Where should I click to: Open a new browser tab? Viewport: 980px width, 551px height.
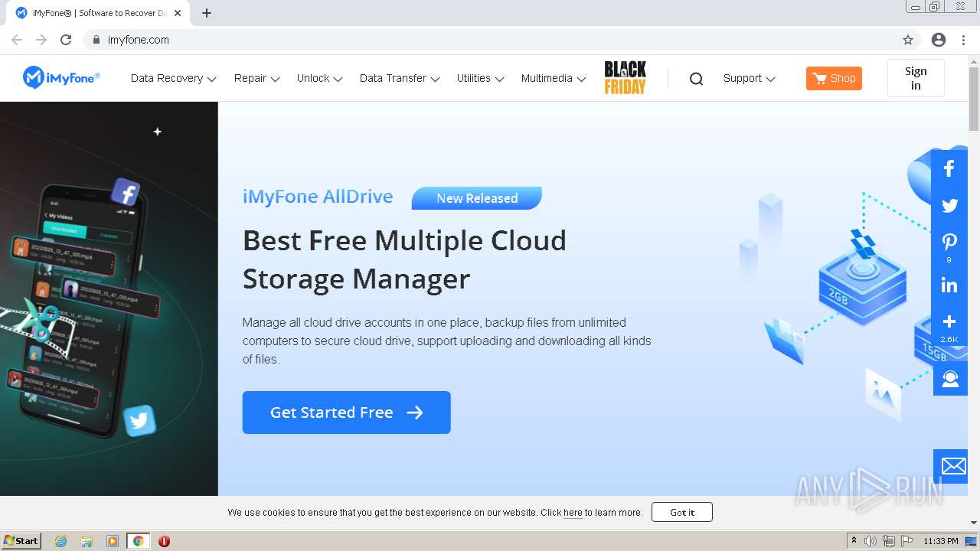(207, 13)
